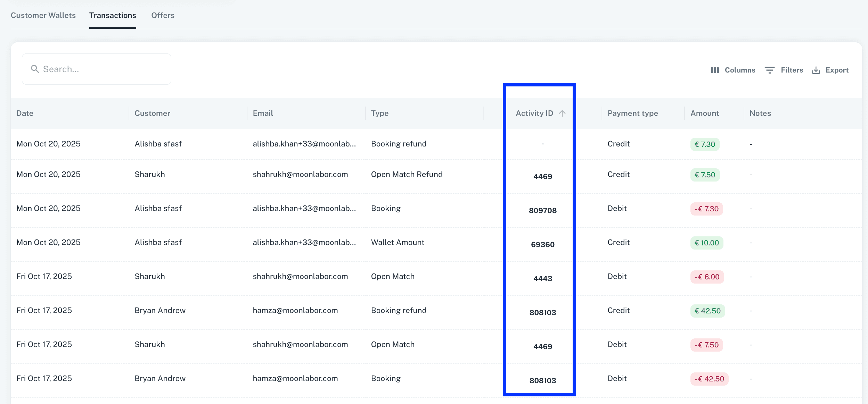
Task: Switch to Customer Wallets tab
Action: (x=43, y=16)
